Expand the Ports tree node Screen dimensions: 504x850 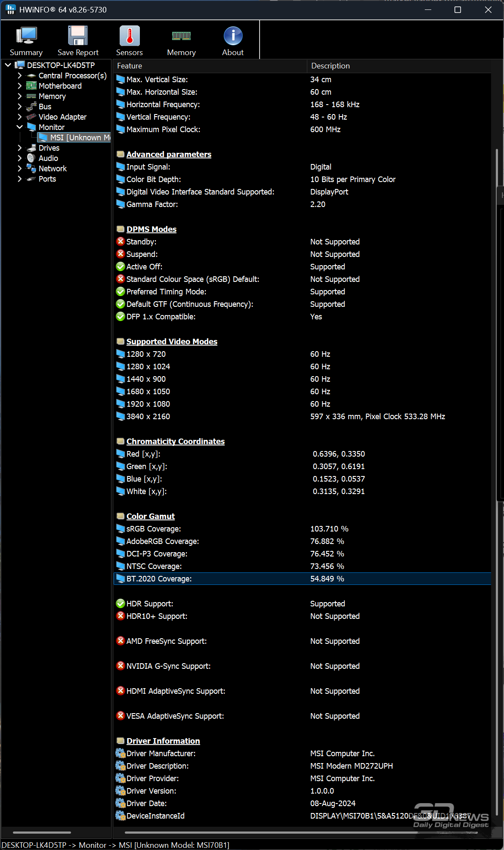20,179
